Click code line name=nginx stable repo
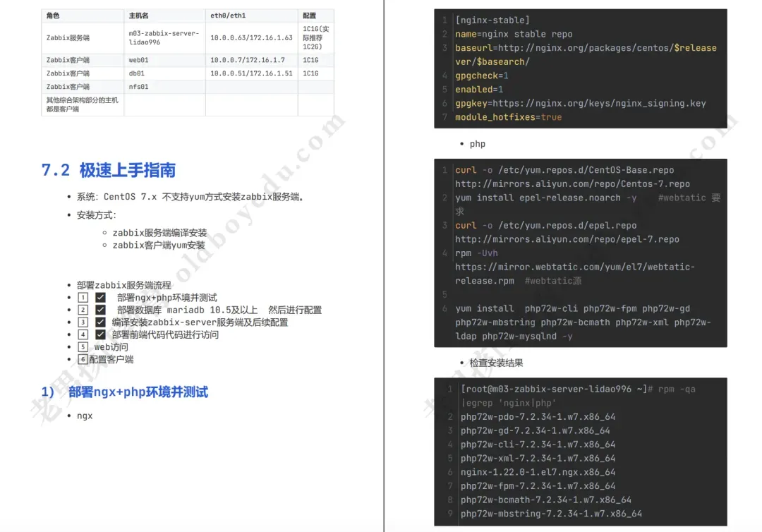 click(514, 34)
